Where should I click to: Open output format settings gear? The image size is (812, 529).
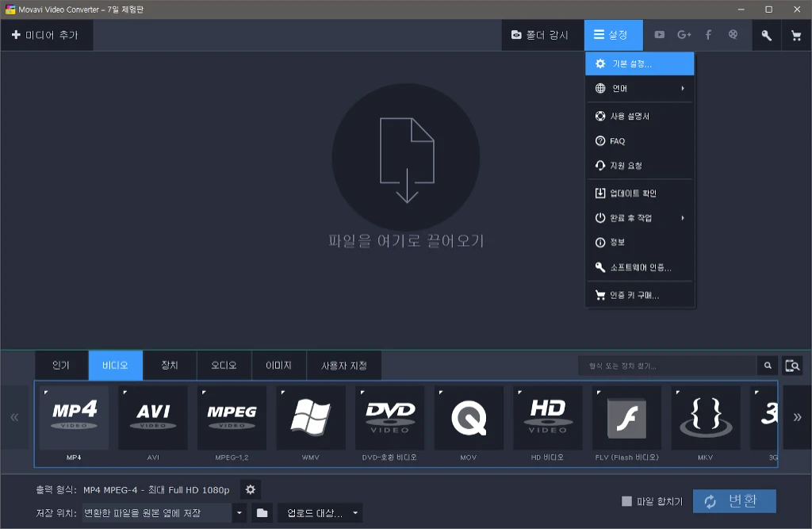coord(250,489)
